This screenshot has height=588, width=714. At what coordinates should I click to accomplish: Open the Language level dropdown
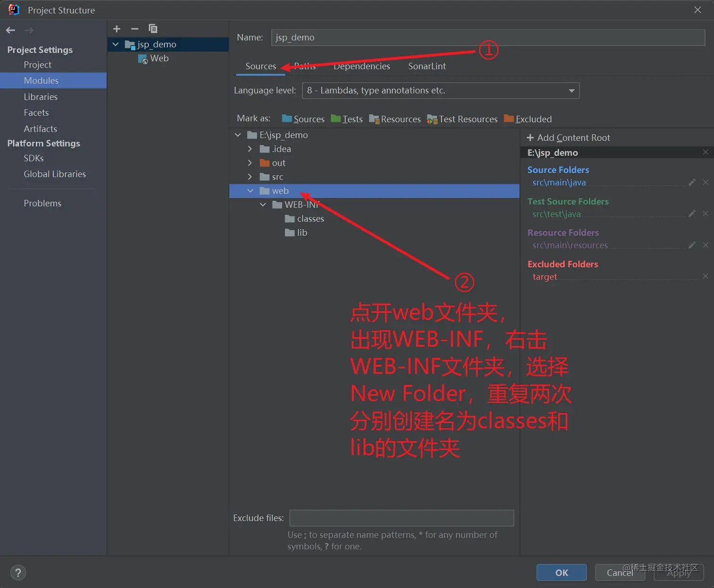[x=441, y=91]
